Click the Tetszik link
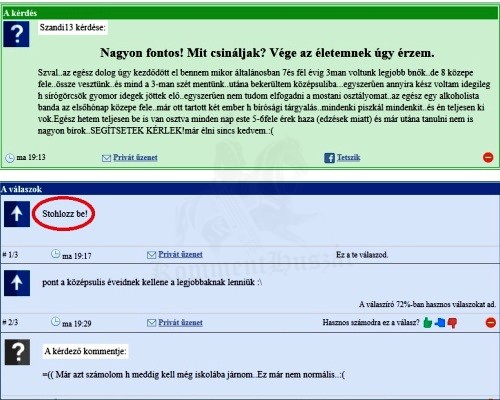500x400 pixels. (x=348, y=157)
